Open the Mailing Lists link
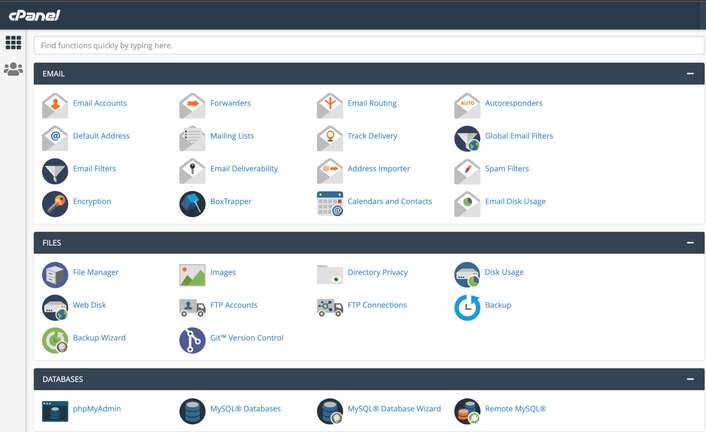 click(x=232, y=136)
